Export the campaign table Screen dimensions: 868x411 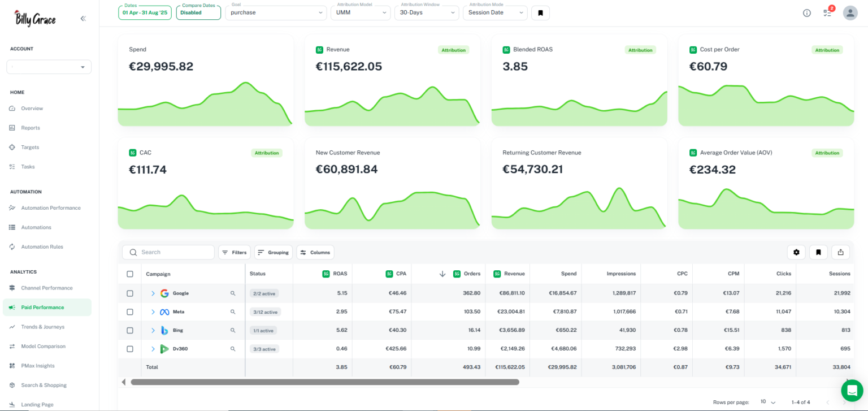[840, 252]
